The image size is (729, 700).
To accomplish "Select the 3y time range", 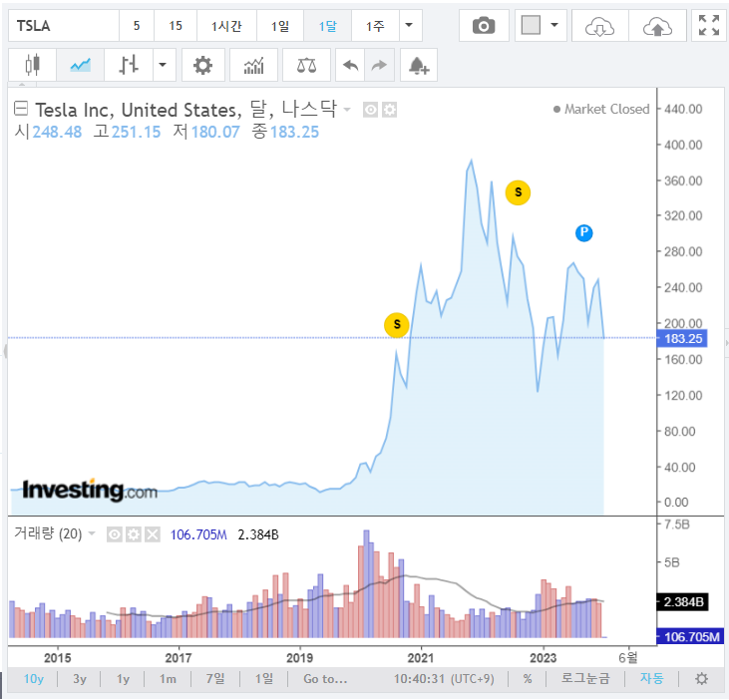I will click(x=80, y=679).
